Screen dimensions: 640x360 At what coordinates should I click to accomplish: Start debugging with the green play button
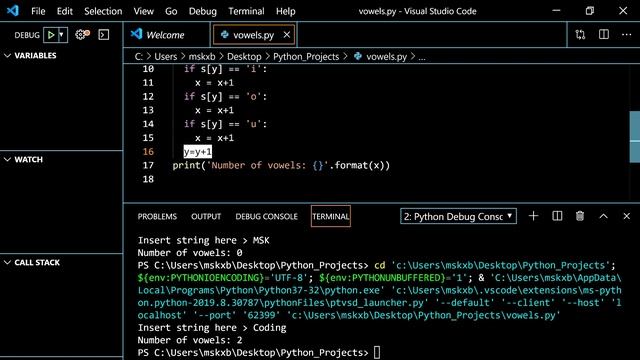pos(51,35)
